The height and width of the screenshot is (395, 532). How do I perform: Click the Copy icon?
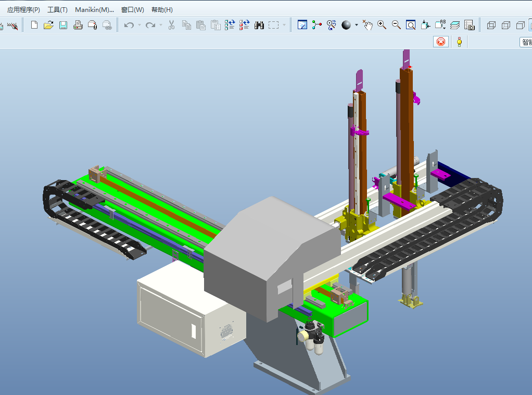click(x=186, y=25)
